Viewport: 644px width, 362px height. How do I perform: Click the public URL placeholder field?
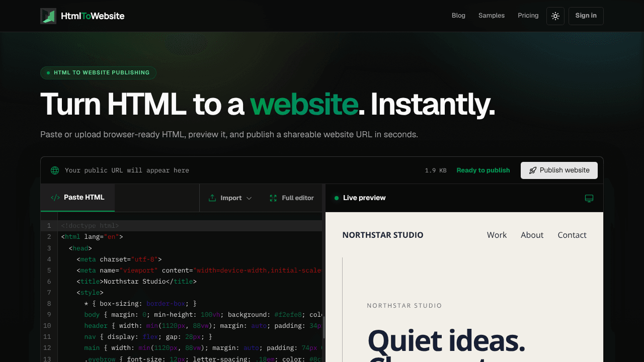[127, 170]
